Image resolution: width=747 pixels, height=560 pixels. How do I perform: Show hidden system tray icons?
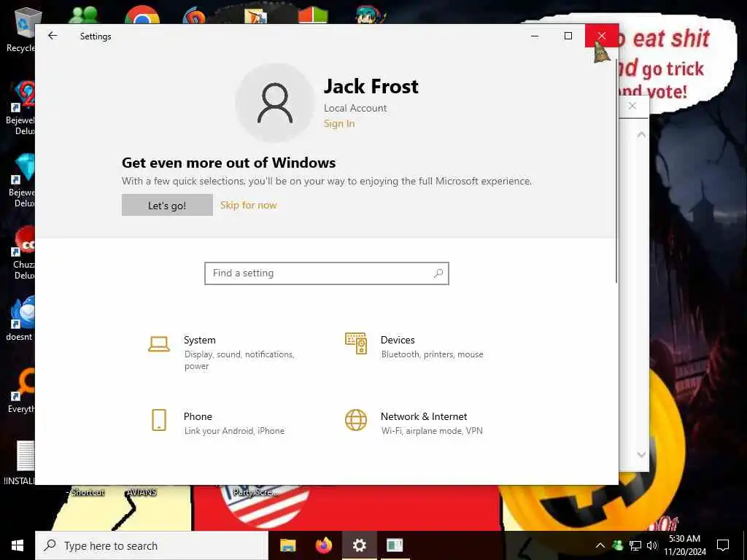point(600,545)
